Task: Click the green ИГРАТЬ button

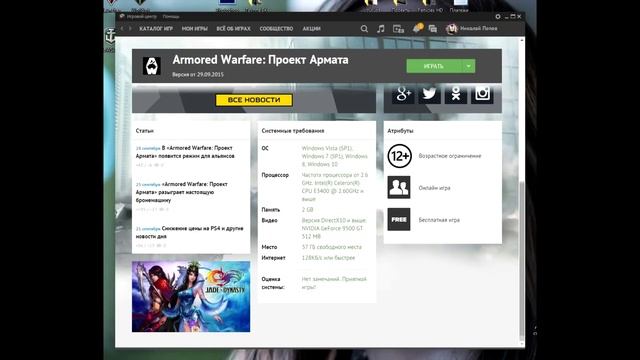Action: (434, 66)
